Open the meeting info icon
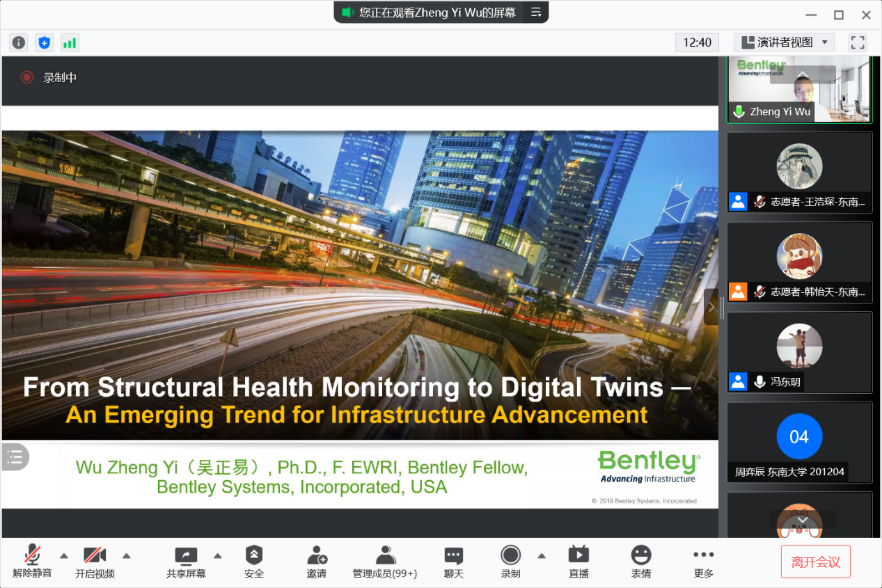This screenshot has width=882, height=588. [19, 42]
